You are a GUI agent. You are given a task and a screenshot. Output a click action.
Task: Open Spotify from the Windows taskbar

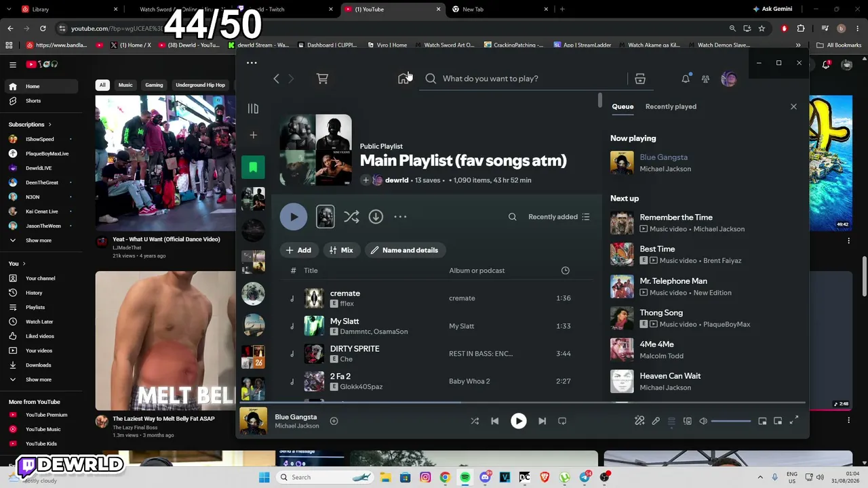465,477
